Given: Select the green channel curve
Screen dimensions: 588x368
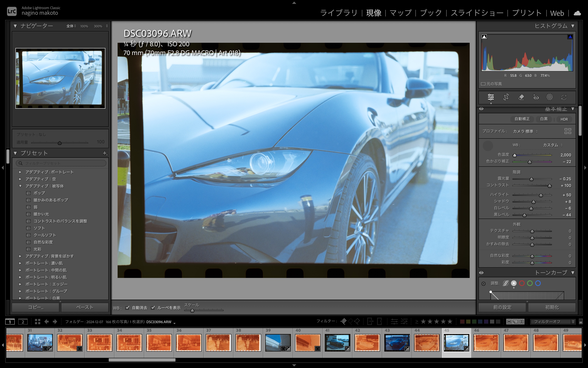Looking at the screenshot, I should pyautogui.click(x=530, y=283).
